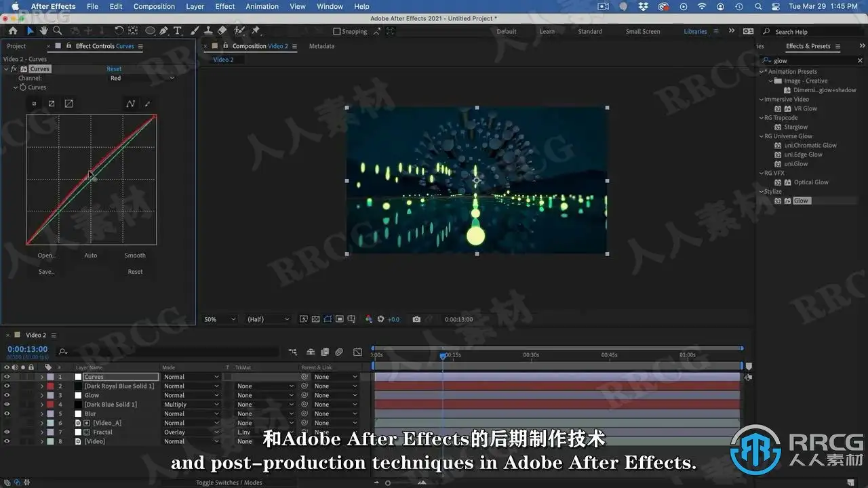868x488 pixels.
Task: Select the Selection arrow tool
Action: click(x=30, y=31)
